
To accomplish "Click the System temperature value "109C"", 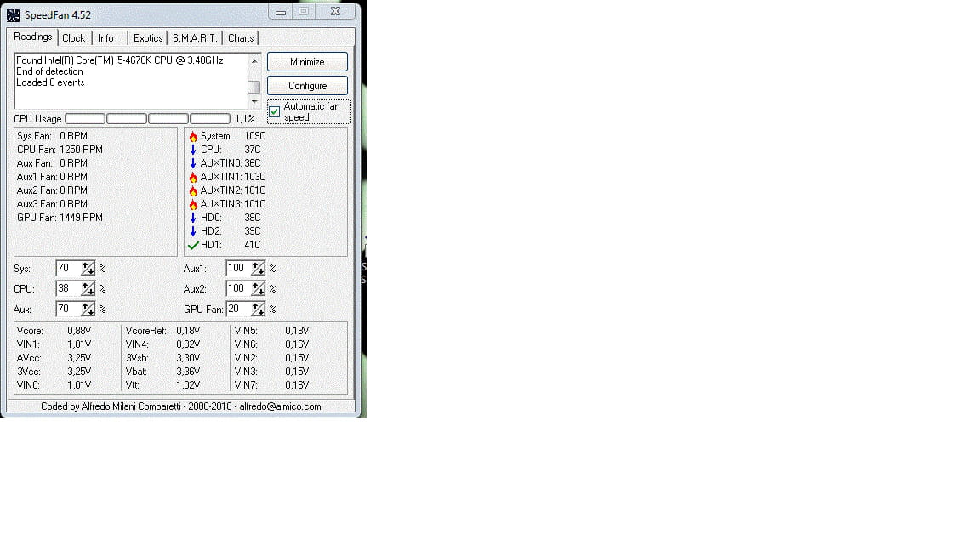I will click(x=255, y=136).
